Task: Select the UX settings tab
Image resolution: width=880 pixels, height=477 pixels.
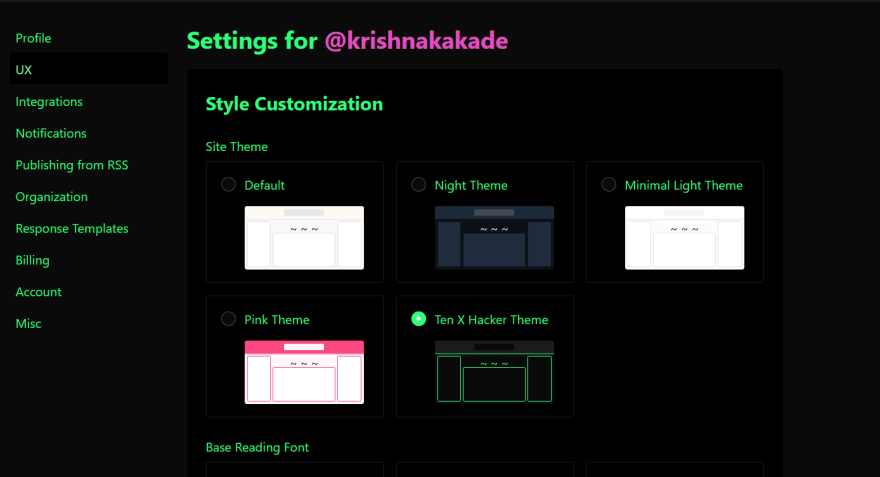Action: point(89,70)
